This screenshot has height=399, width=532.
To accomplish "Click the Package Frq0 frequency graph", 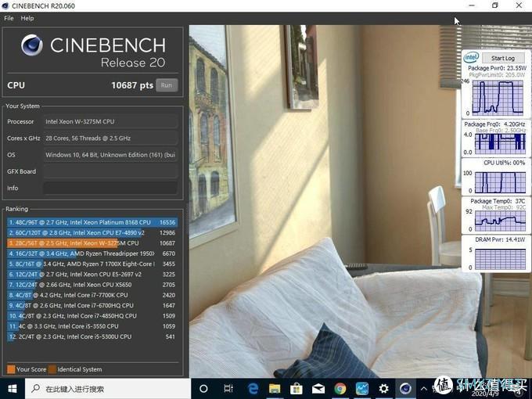I will pyautogui.click(x=500, y=142).
